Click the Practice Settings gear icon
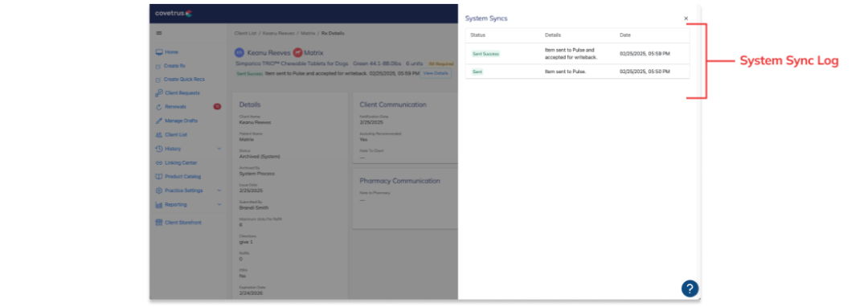The image size is (868, 307). click(159, 190)
